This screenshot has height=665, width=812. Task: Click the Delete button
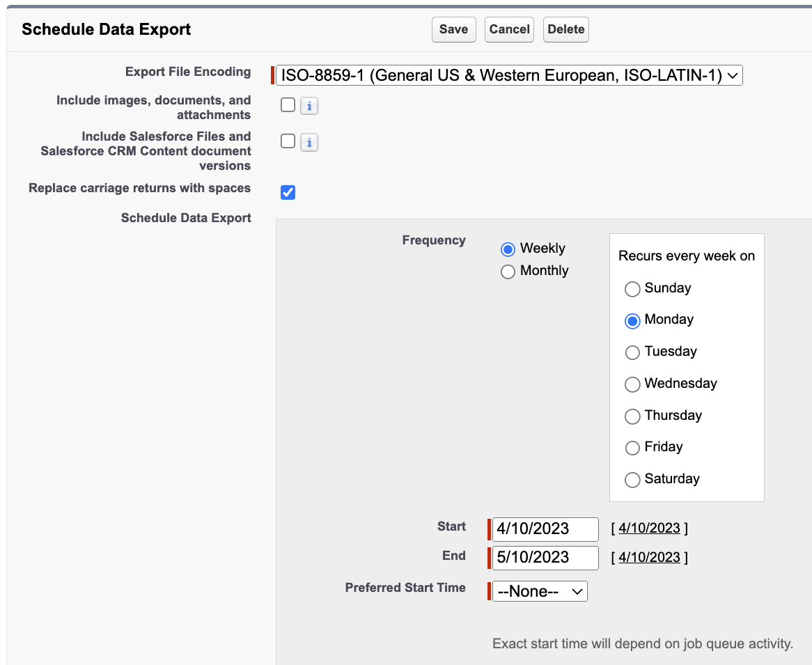(x=566, y=29)
